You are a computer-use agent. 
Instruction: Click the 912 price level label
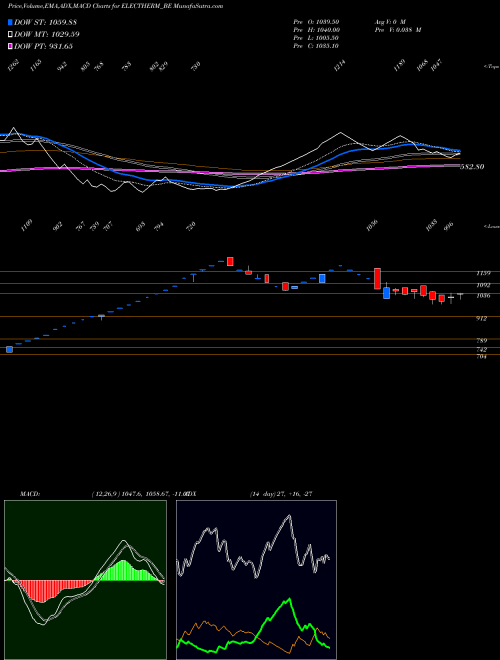pyautogui.click(x=481, y=319)
